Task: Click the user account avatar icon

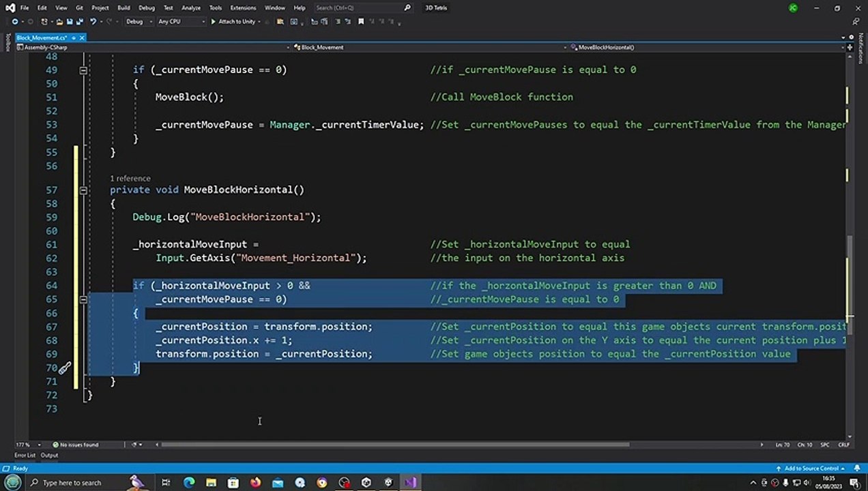Action: tap(793, 8)
